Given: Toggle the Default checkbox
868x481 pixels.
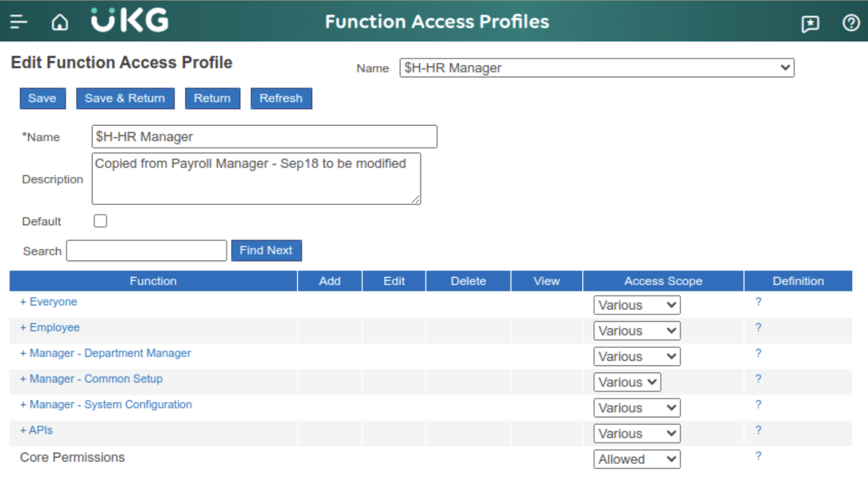Looking at the screenshot, I should point(101,221).
